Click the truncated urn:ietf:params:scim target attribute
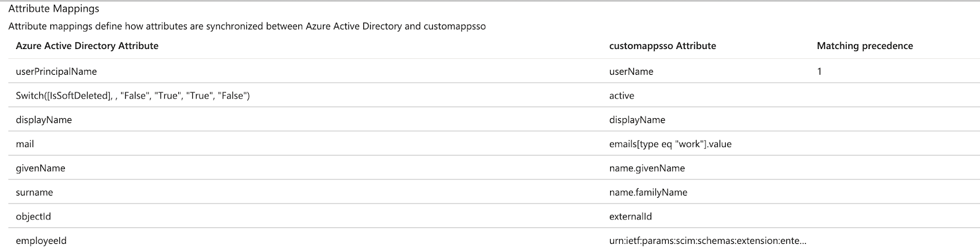980x250 pixels. point(707,241)
